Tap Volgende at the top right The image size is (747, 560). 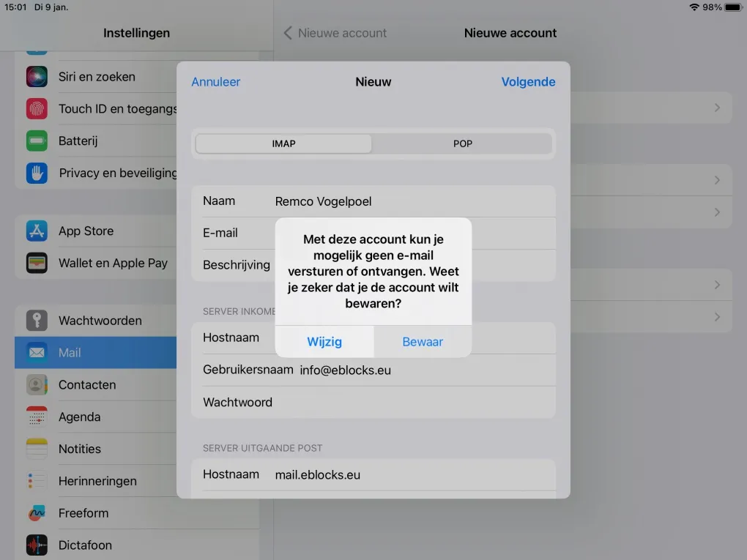pyautogui.click(x=527, y=82)
